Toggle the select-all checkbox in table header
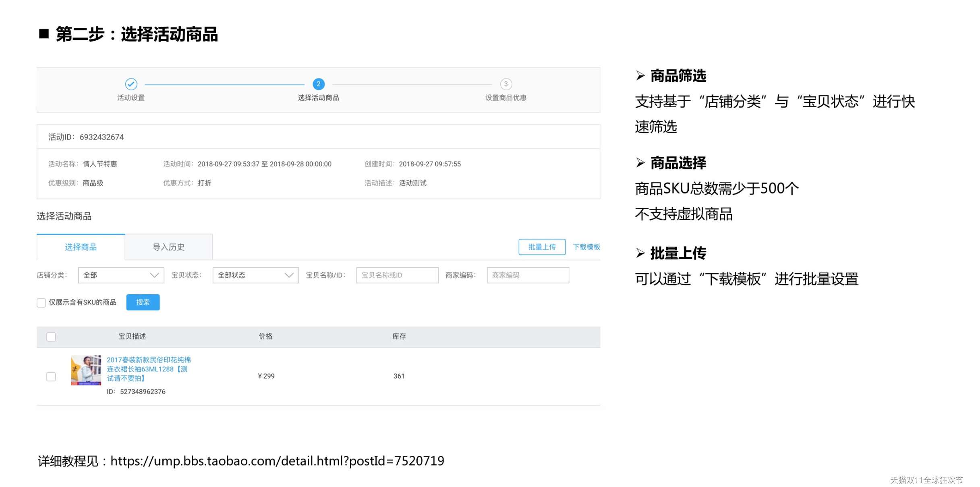 51,337
